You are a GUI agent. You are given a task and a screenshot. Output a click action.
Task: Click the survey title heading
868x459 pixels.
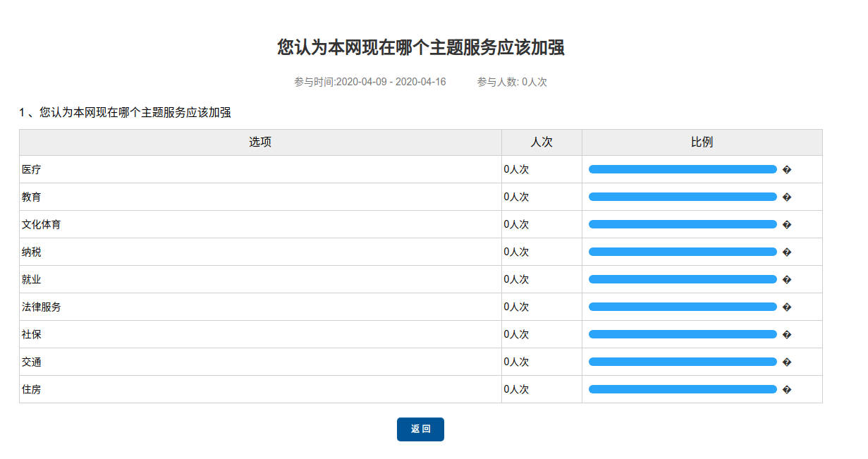[x=421, y=48]
